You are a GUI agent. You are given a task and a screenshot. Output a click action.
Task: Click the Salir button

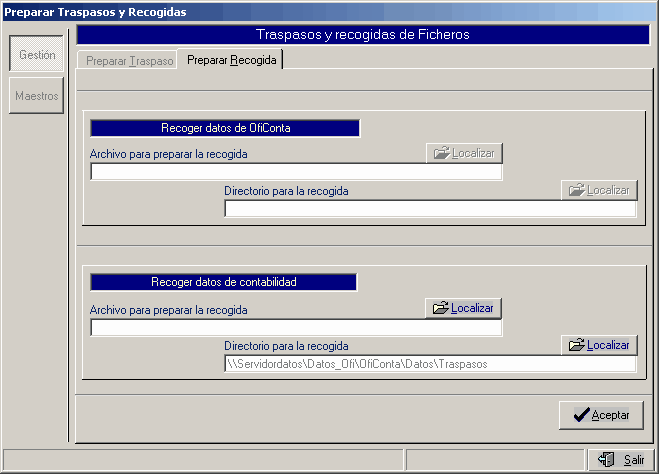tap(622, 460)
